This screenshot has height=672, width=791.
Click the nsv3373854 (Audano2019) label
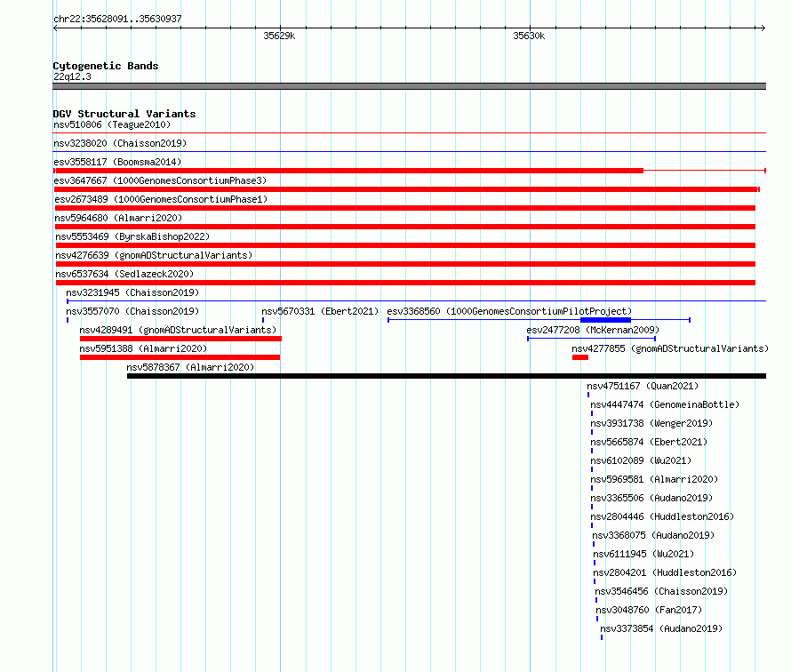[661, 628]
